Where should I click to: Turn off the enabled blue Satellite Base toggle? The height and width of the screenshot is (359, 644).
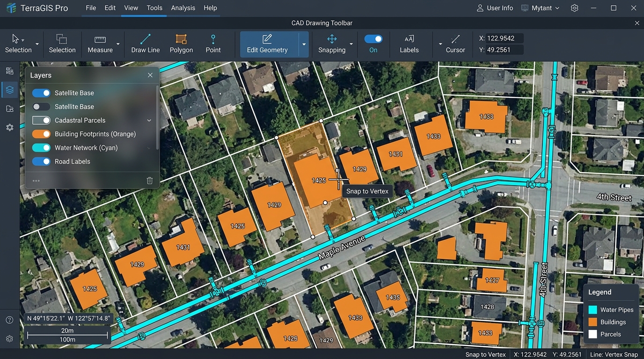(x=41, y=93)
